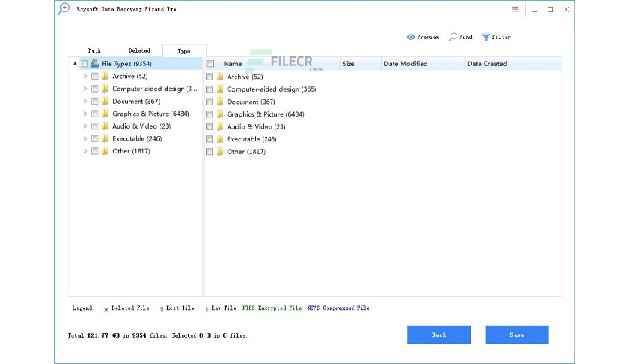Screen dimensions: 629x364
Task: Click Audio & Video folder icon in left tree
Action: [x=105, y=126]
